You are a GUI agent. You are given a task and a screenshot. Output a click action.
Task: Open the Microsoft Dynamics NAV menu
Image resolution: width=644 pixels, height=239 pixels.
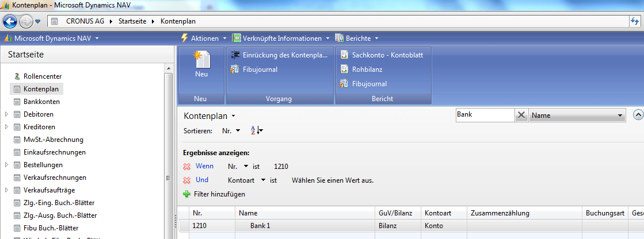tap(52, 38)
